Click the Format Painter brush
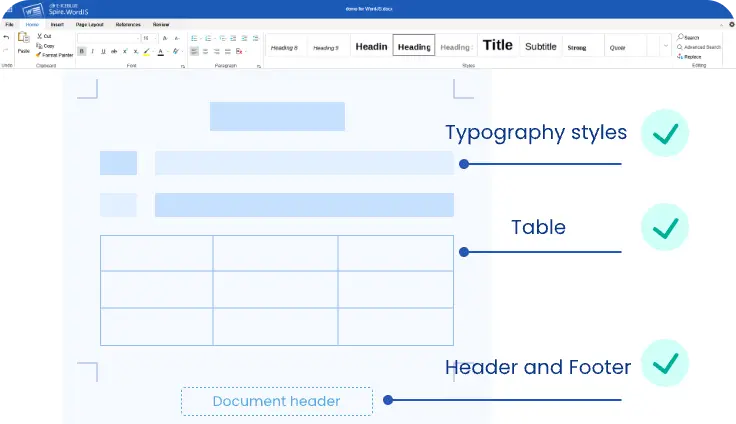Image resolution: width=736 pixels, height=424 pixels. click(x=38, y=55)
